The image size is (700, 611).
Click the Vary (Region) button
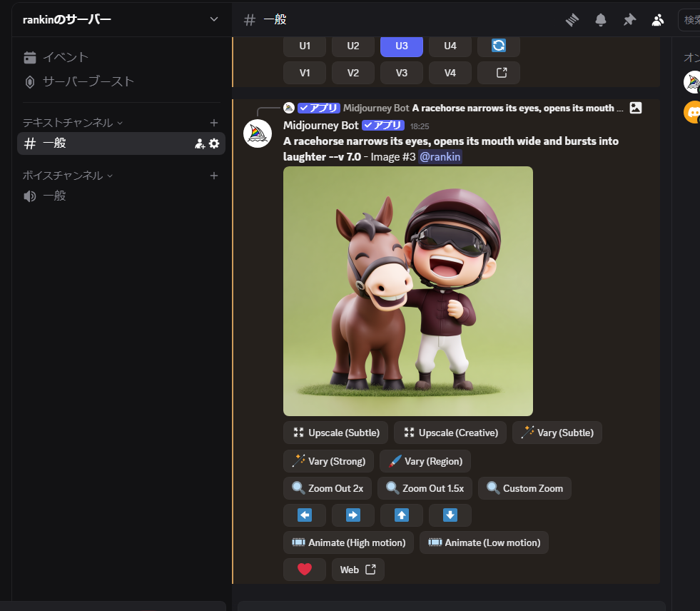click(x=425, y=461)
